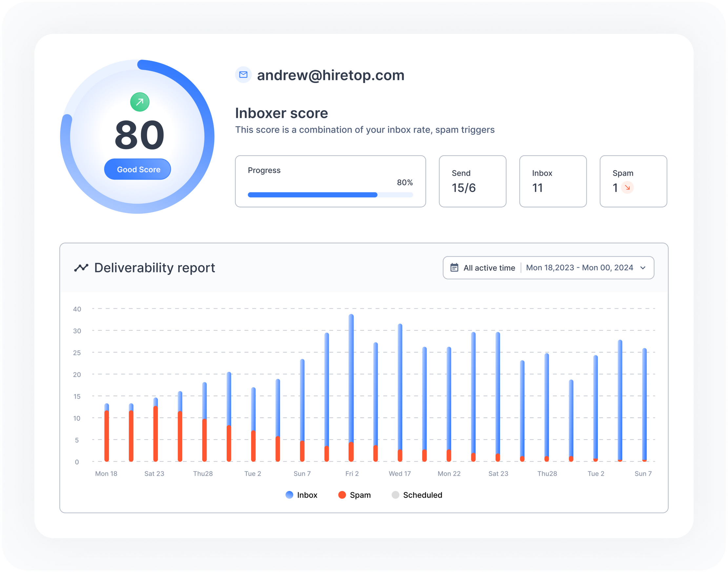Viewport: 728px width, 572px height.
Task: Click the red downward arrow in Spam card
Action: pos(627,187)
